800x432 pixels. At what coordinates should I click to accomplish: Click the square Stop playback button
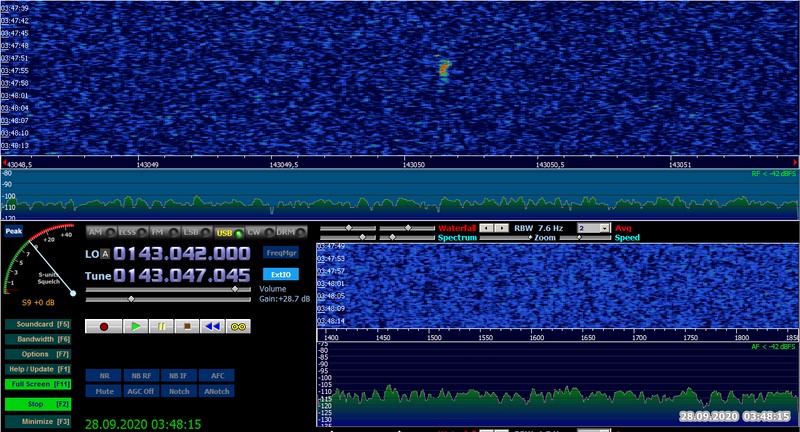point(185,326)
